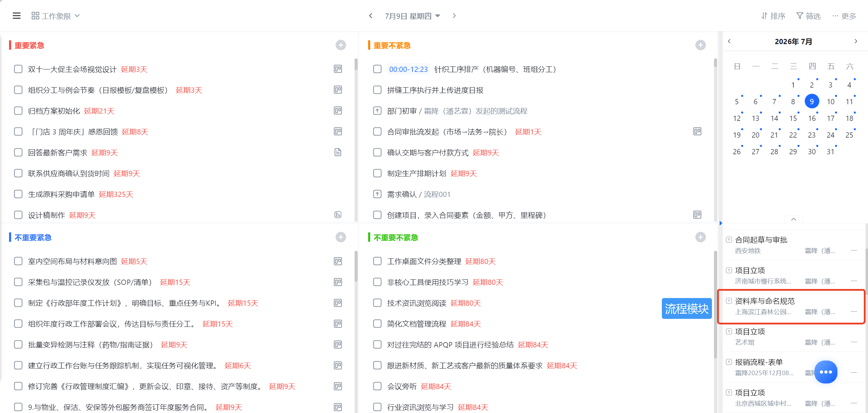This screenshot has width=868, height=413.
Task: Open project icon for 归档方案初始化
Action: (x=338, y=110)
